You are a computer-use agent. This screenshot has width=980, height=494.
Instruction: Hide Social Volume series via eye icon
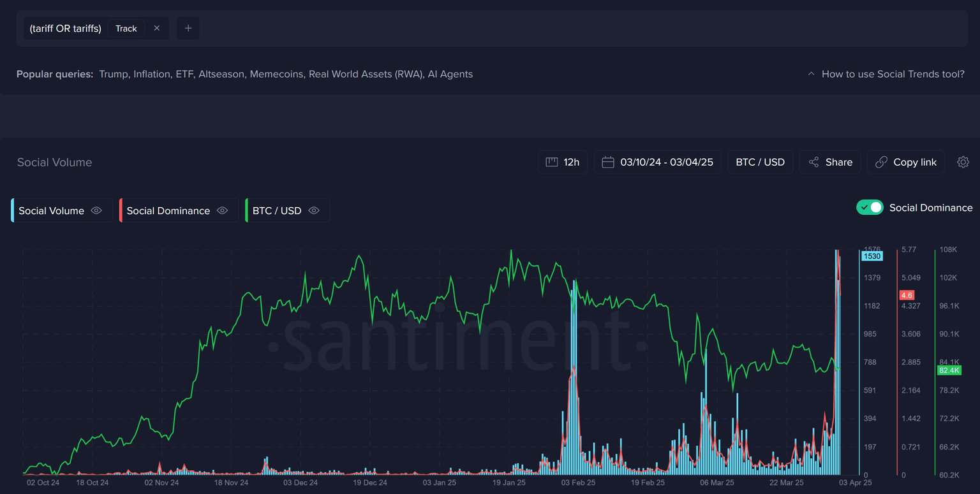click(x=96, y=210)
